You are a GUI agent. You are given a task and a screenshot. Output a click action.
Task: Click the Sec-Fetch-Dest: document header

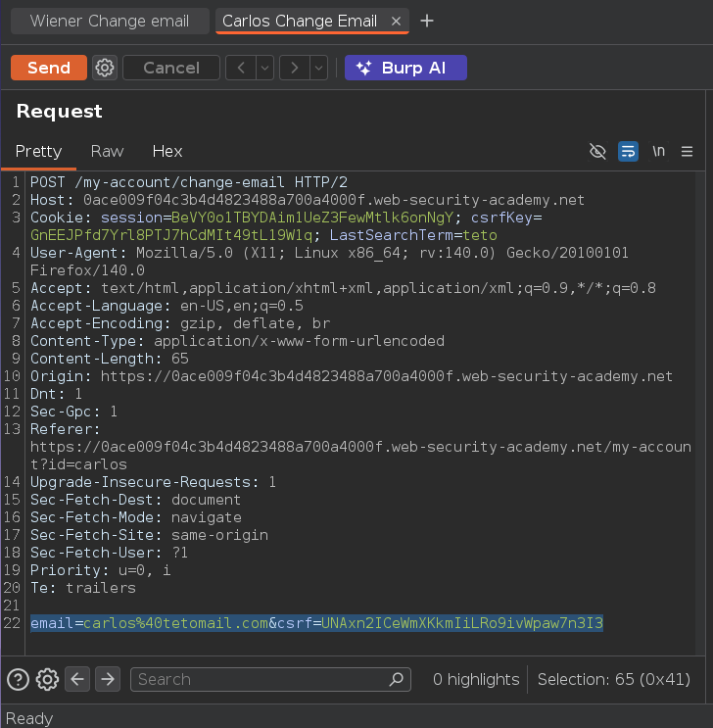point(135,500)
